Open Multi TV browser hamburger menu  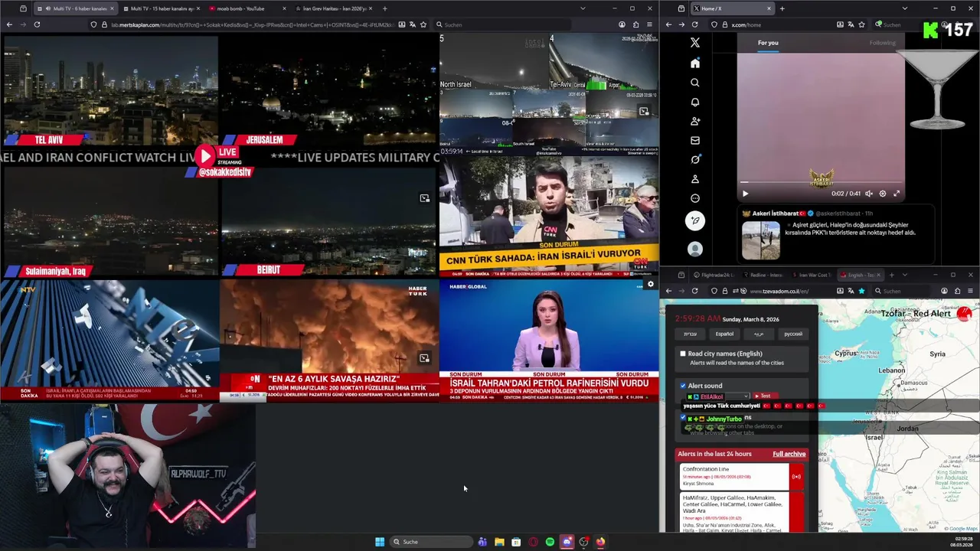coord(649,24)
